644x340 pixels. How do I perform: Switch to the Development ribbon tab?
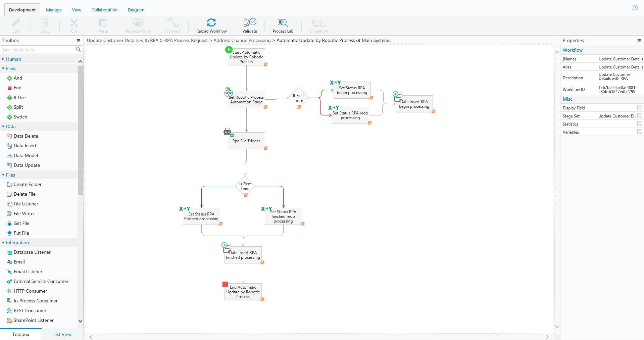click(x=22, y=10)
